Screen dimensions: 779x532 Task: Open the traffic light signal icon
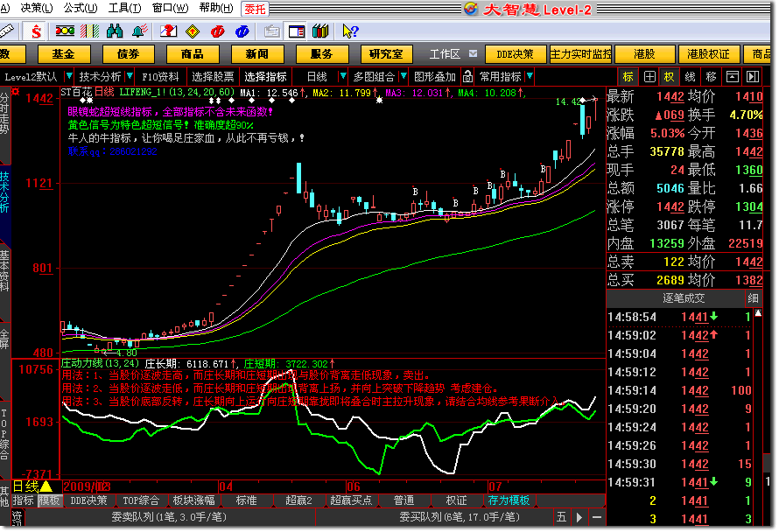click(x=65, y=31)
